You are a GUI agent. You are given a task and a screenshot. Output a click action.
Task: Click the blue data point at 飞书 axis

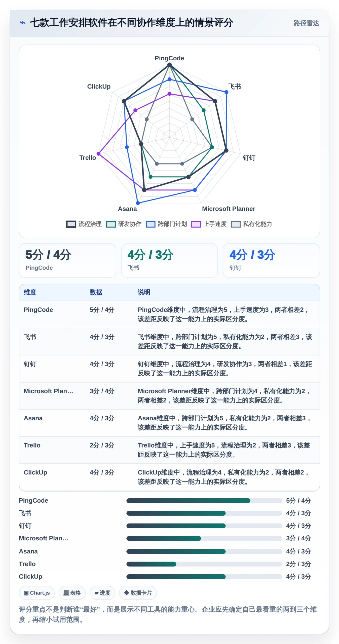[226, 92]
